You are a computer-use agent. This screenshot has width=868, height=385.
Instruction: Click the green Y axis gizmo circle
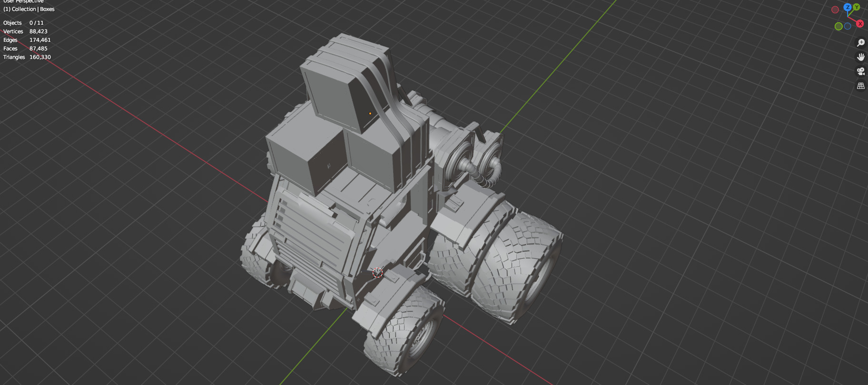tap(857, 7)
